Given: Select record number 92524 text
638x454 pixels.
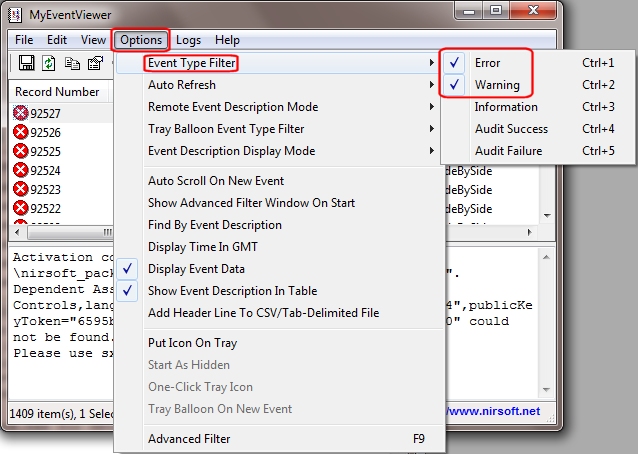Looking at the screenshot, I should [x=45, y=170].
